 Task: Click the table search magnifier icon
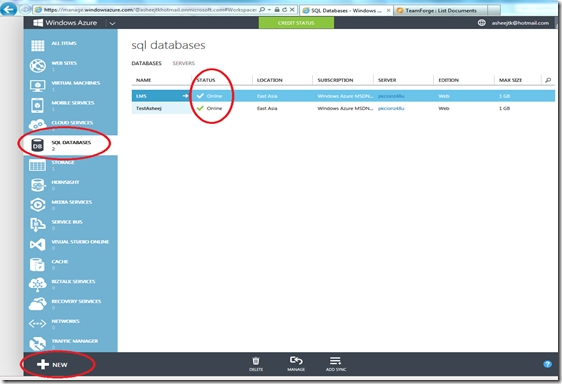[x=548, y=80]
